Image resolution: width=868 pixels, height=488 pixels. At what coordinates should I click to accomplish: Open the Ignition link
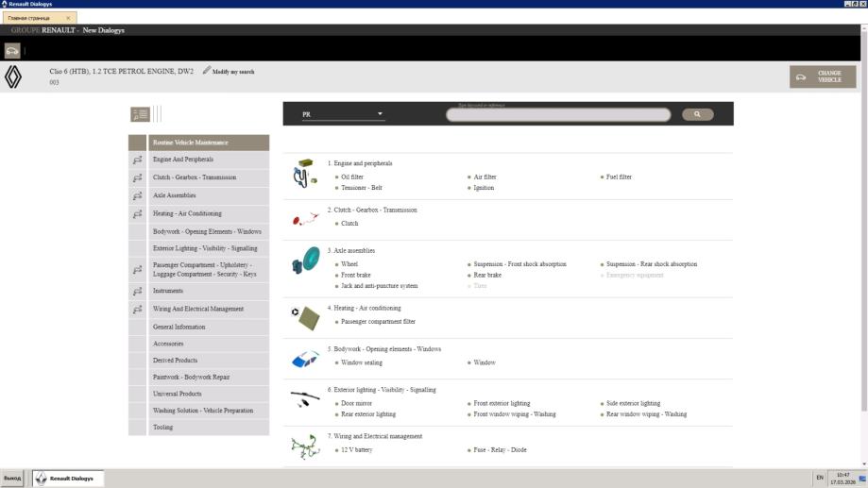pyautogui.click(x=484, y=188)
